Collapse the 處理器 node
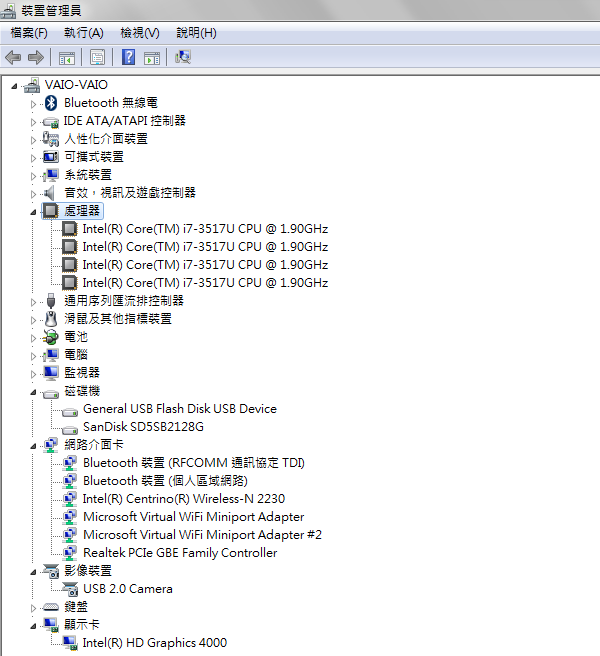The height and width of the screenshot is (656, 600). (33, 213)
